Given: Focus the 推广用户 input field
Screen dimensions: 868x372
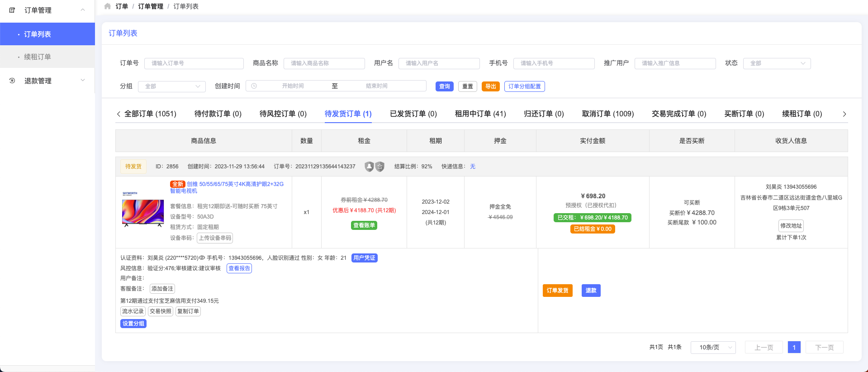Looking at the screenshot, I should [x=675, y=63].
